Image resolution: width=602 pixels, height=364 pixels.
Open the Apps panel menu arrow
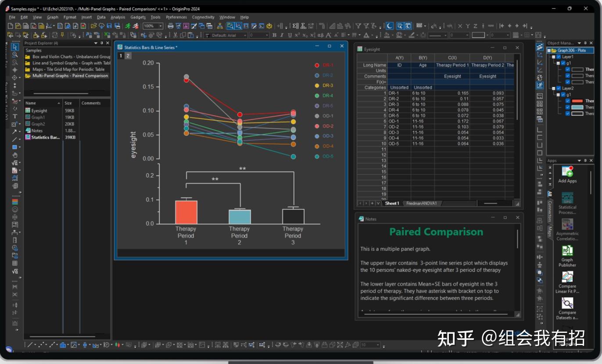(x=580, y=161)
